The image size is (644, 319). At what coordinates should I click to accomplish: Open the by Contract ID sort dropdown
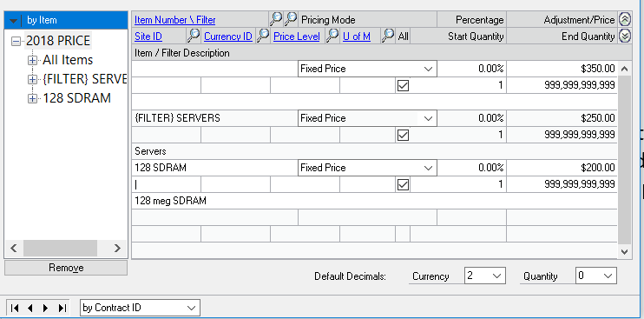(x=191, y=308)
